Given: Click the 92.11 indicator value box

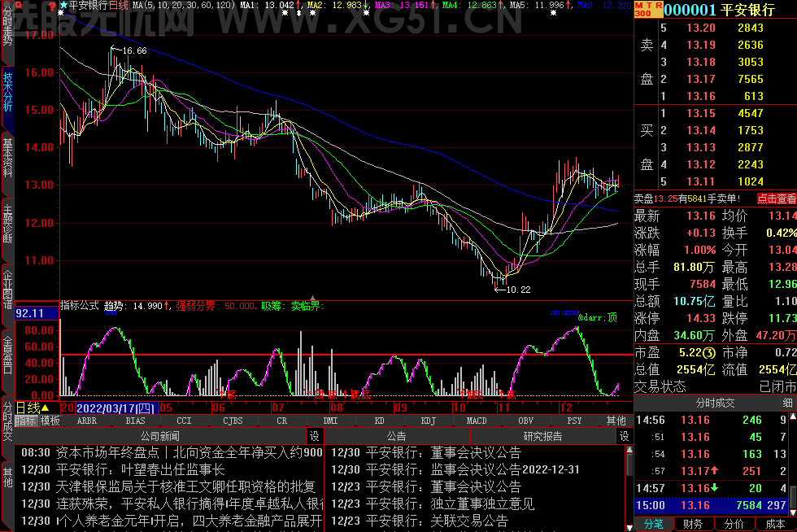Looking at the screenshot, I should (37, 313).
